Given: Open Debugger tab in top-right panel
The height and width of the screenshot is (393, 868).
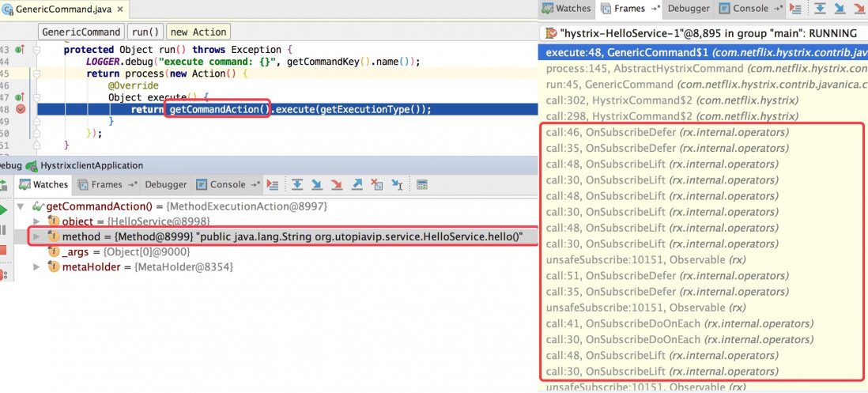Looking at the screenshot, I should 688,9.
